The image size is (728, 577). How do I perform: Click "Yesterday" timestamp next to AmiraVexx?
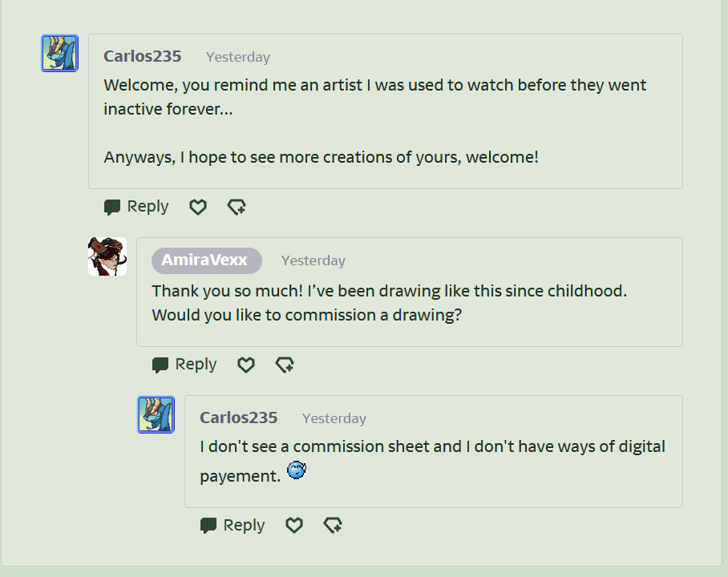pos(313,260)
